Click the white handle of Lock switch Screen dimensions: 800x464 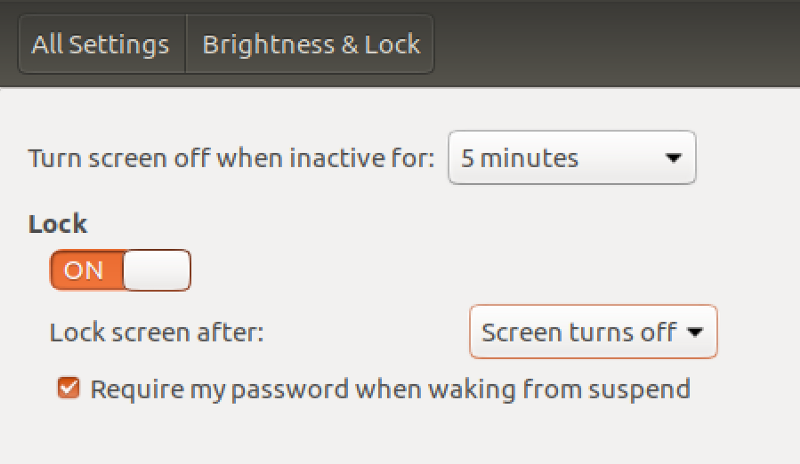157,270
